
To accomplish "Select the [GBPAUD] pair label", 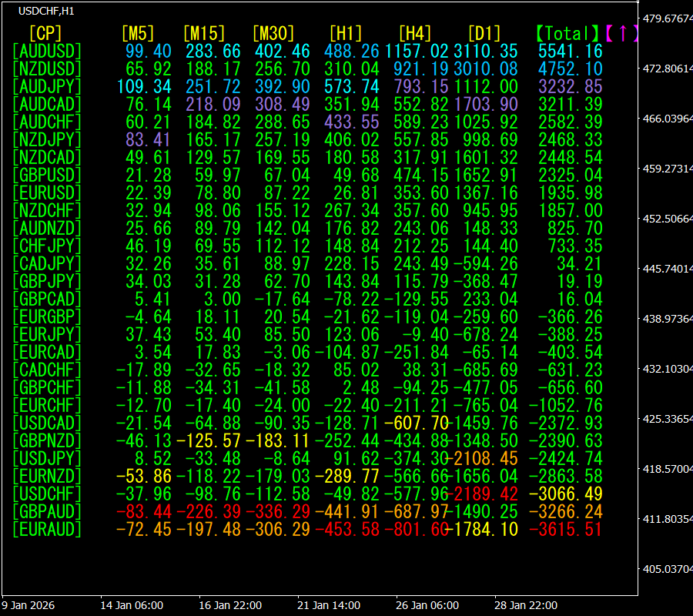I will 47,511.
